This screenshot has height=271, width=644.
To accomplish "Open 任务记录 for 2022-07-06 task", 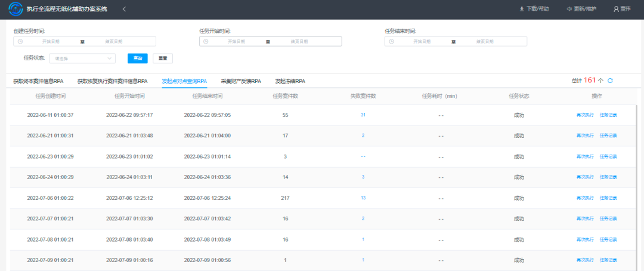I will 608,198.
